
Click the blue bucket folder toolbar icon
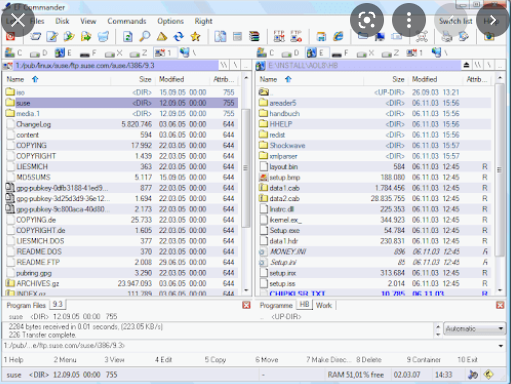[103, 36]
